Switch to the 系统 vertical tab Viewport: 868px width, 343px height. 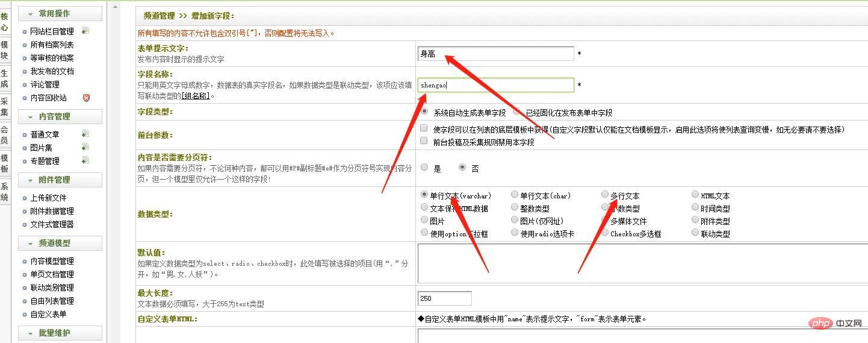pos(4,192)
